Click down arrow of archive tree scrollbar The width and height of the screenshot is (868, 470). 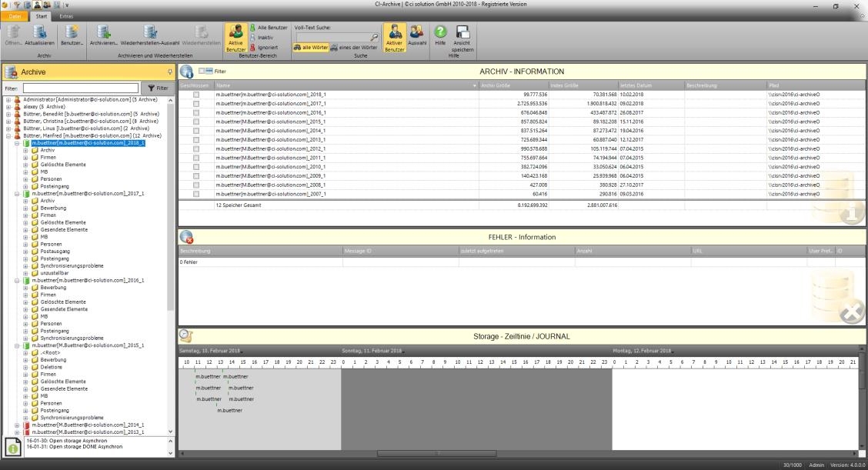pyautogui.click(x=171, y=432)
